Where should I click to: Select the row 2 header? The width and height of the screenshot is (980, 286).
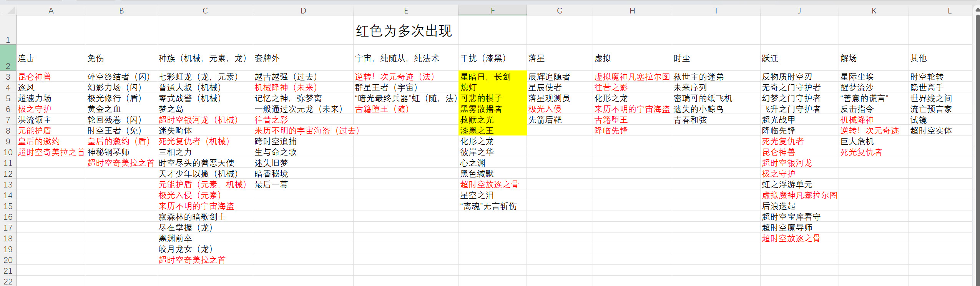click(x=8, y=58)
